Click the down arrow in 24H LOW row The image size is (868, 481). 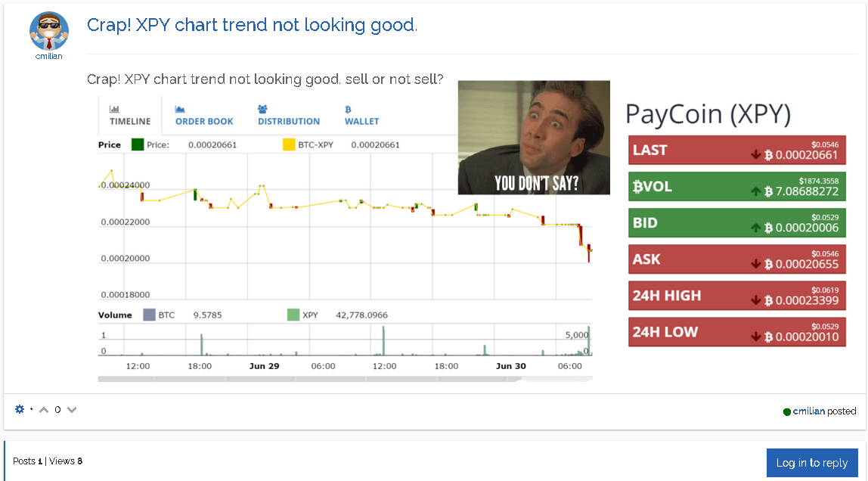[x=755, y=337]
